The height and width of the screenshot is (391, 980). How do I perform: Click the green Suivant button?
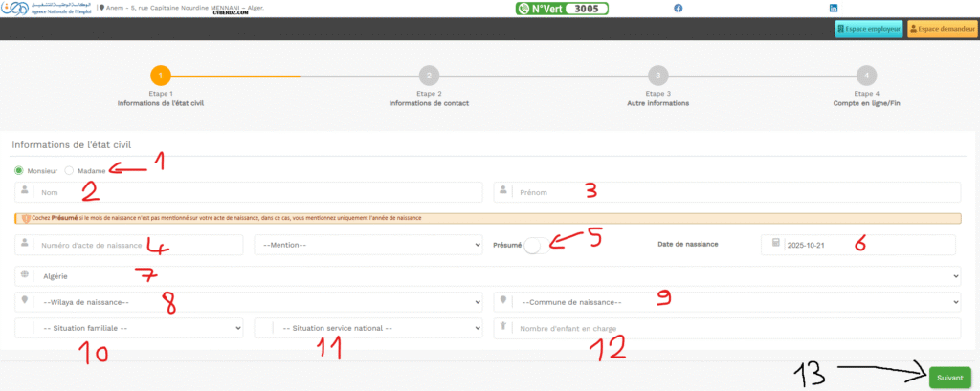click(x=949, y=377)
